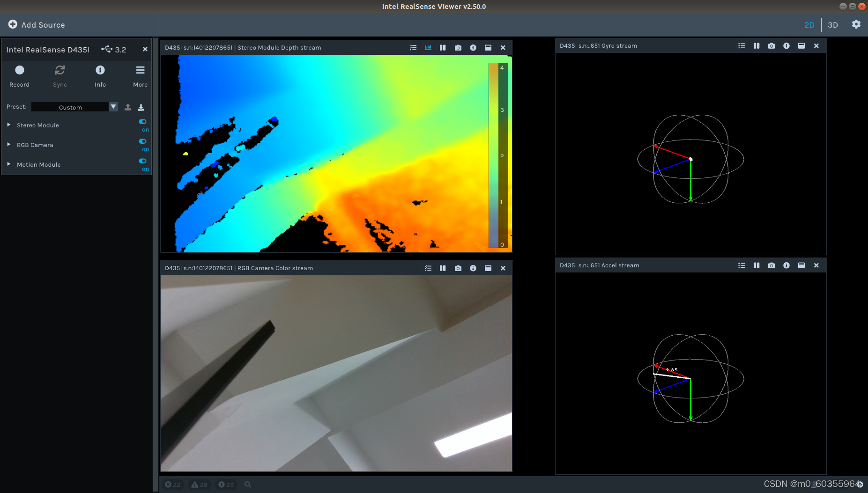
Task: Maximize Accel stream window icon
Action: pos(801,265)
